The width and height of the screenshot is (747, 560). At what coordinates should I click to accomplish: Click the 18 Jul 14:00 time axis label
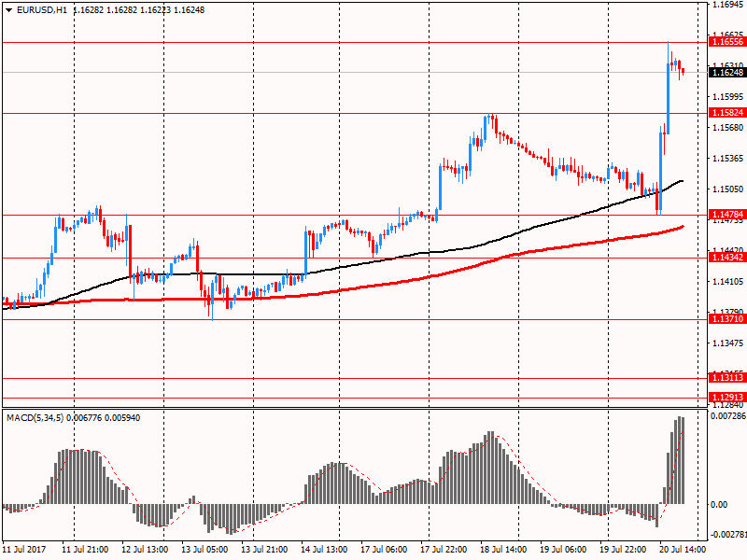pyautogui.click(x=503, y=550)
